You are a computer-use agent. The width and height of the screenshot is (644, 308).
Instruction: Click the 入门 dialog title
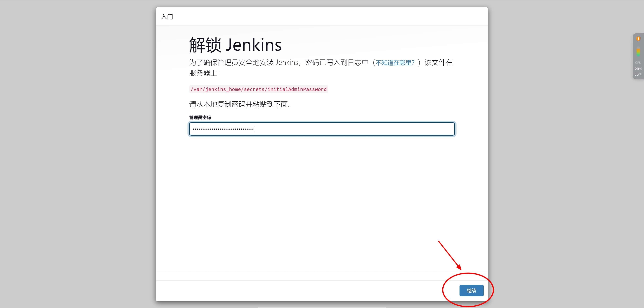(167, 17)
